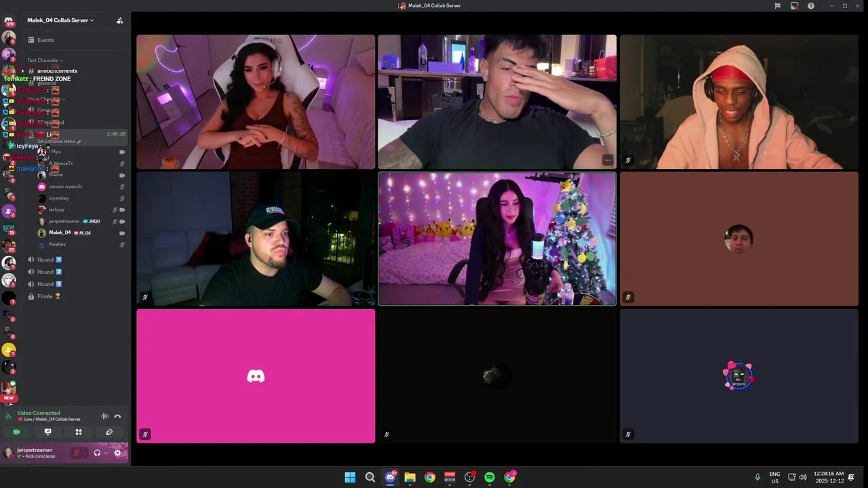Image resolution: width=868 pixels, height=488 pixels.
Task: Open Discord from the Windows taskbar
Action: point(390,477)
